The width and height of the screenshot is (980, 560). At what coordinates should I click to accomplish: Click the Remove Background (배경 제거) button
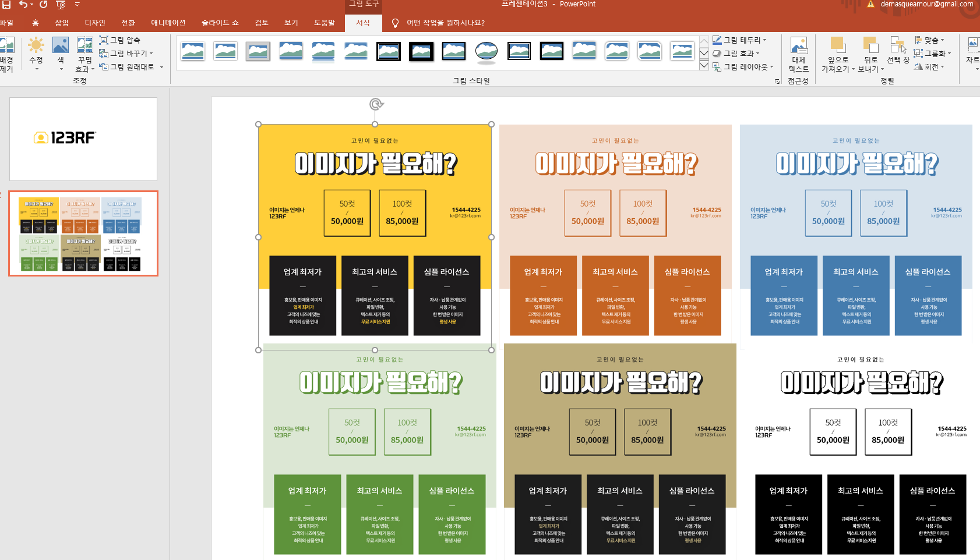coord(6,55)
